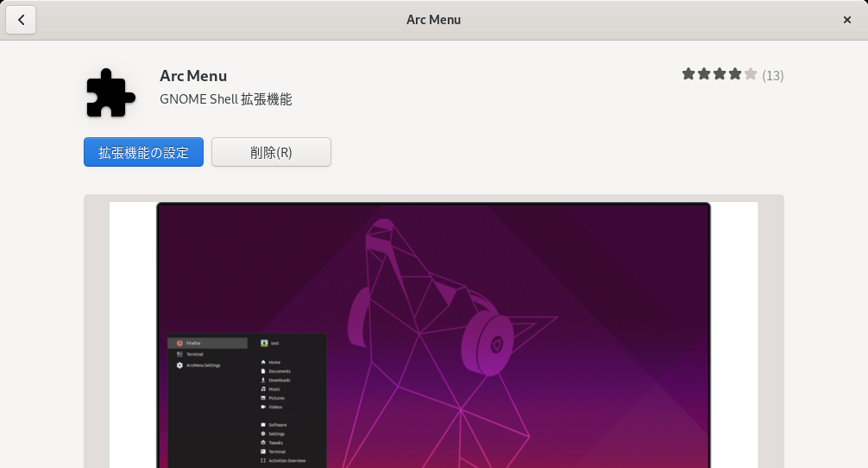The width and height of the screenshot is (868, 468).
Task: Click the empty fifth rating star
Action: (x=750, y=74)
